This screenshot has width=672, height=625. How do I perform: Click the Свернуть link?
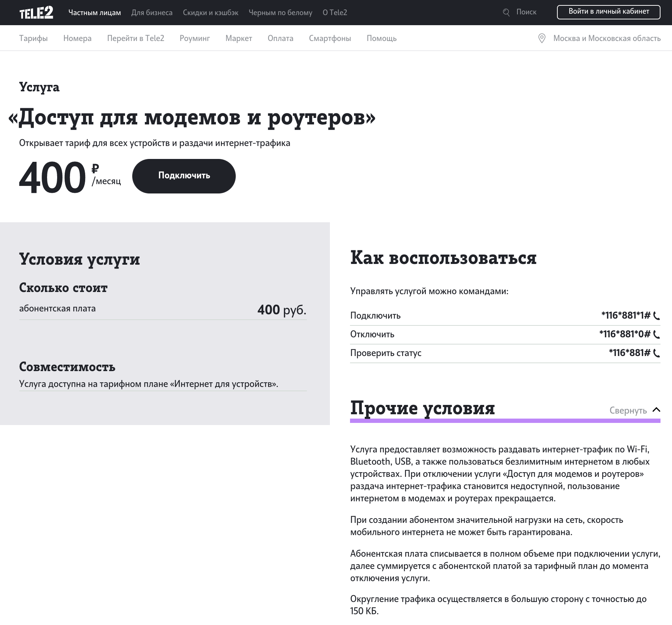click(x=628, y=410)
